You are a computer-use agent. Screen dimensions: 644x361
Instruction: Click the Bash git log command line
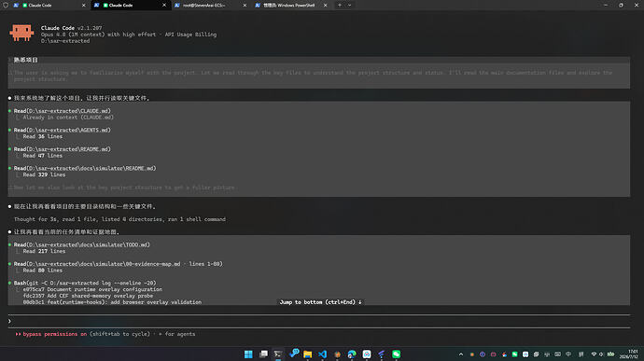point(85,283)
